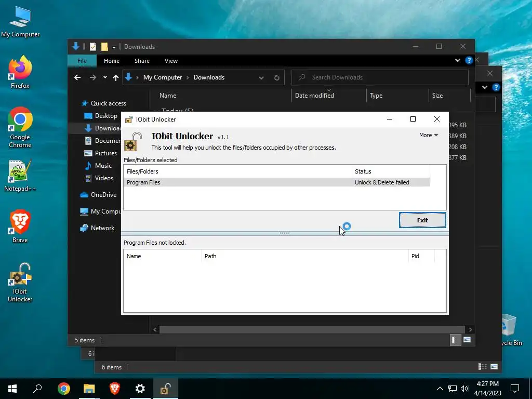This screenshot has height=399, width=532.
Task: Open the volume speaker tray icon
Action: 464,389
